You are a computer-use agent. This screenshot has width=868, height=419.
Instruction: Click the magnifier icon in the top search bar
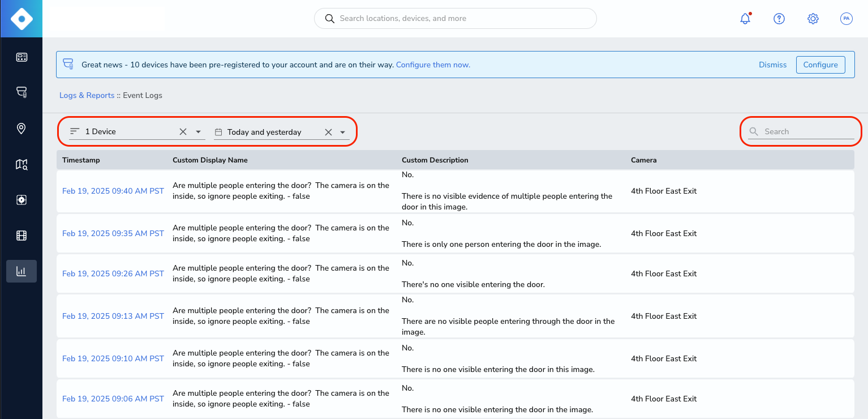tap(329, 19)
